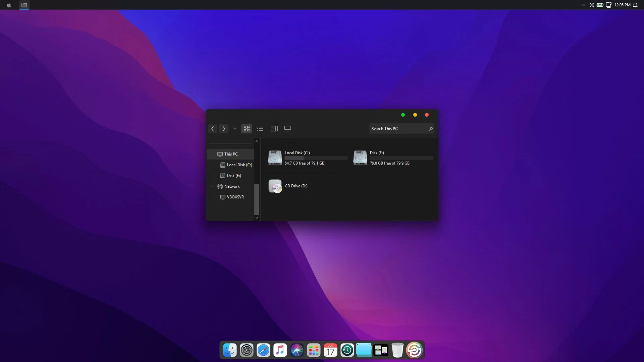Open Local Disk (C:) drive
The image size is (644, 362).
click(x=275, y=158)
